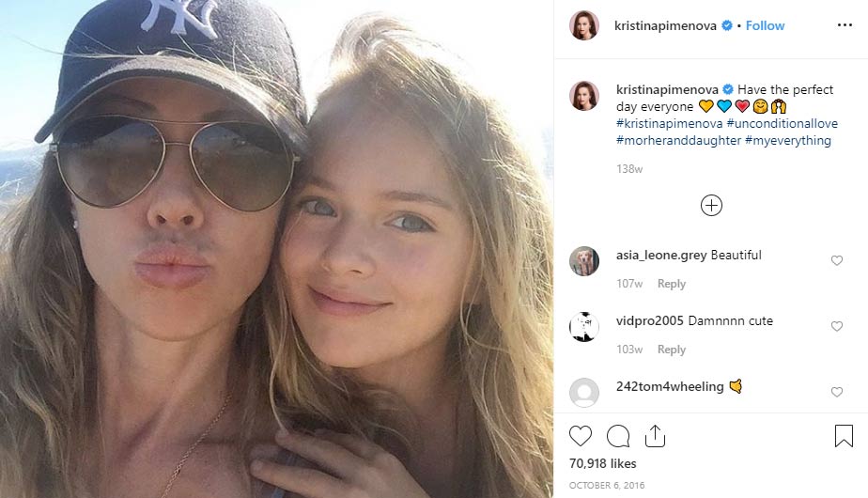Image resolution: width=868 pixels, height=498 pixels.
Task: Open vidpro2005's profile avatar
Action: [x=584, y=327]
